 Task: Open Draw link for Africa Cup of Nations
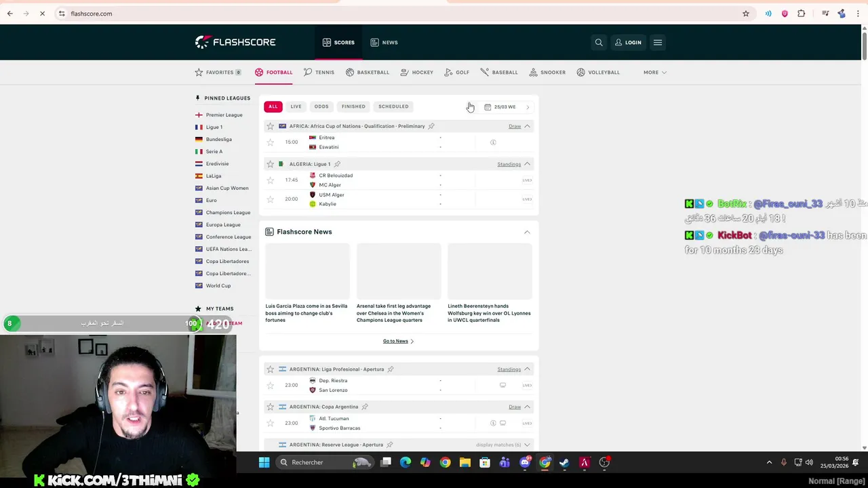click(515, 126)
